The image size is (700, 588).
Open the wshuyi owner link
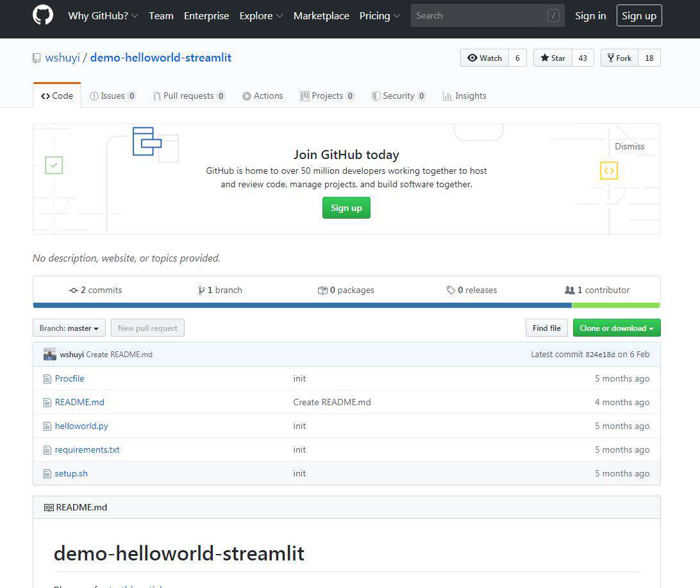[63, 58]
